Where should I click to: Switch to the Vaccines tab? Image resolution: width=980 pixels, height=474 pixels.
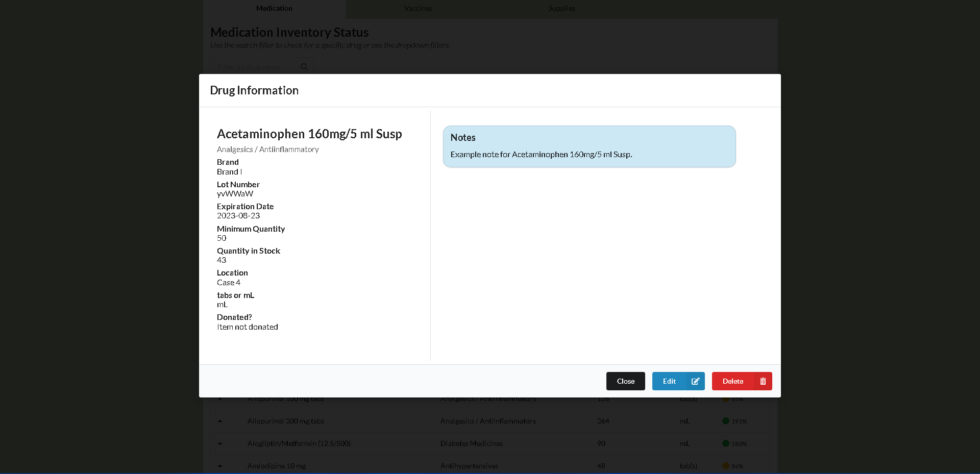(418, 8)
